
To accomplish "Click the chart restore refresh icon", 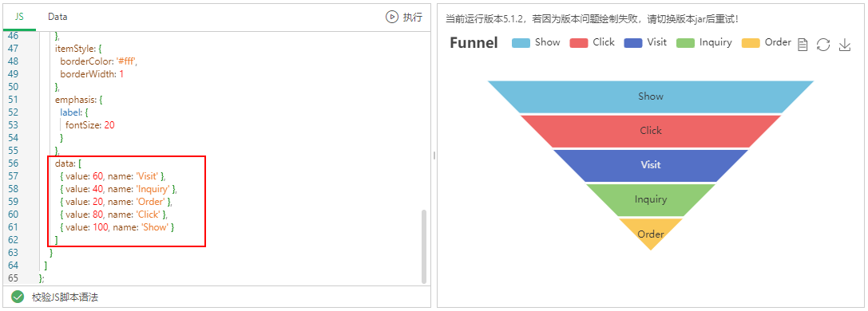I will coord(823,45).
